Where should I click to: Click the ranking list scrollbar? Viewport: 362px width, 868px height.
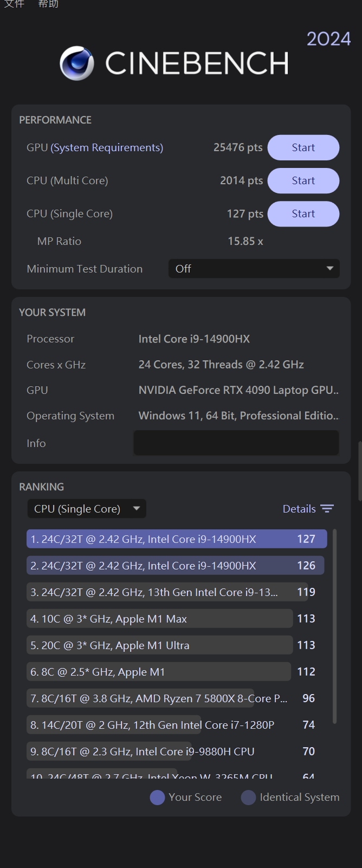[x=334, y=626]
